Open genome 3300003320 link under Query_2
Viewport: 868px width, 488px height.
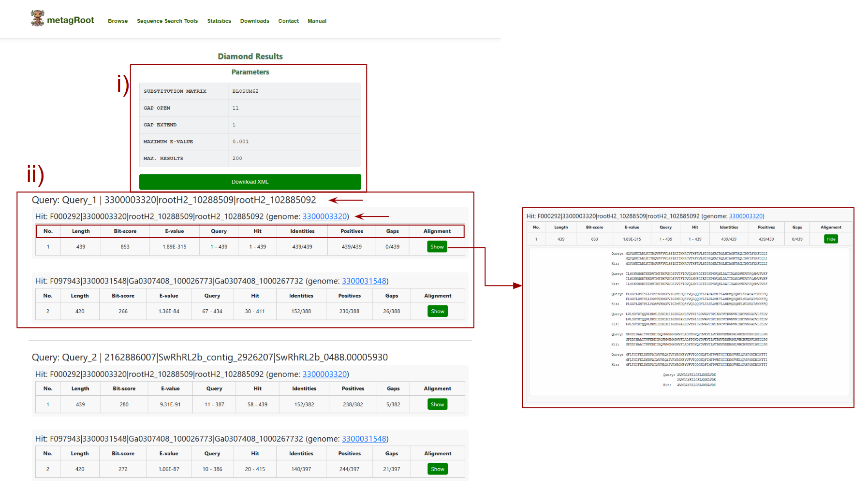[324, 374]
